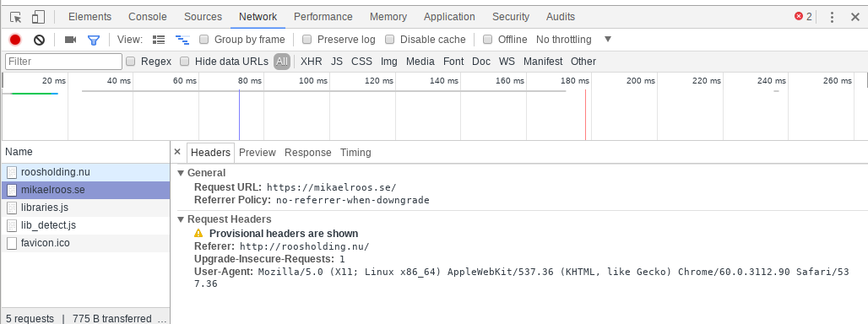The image size is (868, 324).
Task: Filter requests by WS
Action: [507, 62]
